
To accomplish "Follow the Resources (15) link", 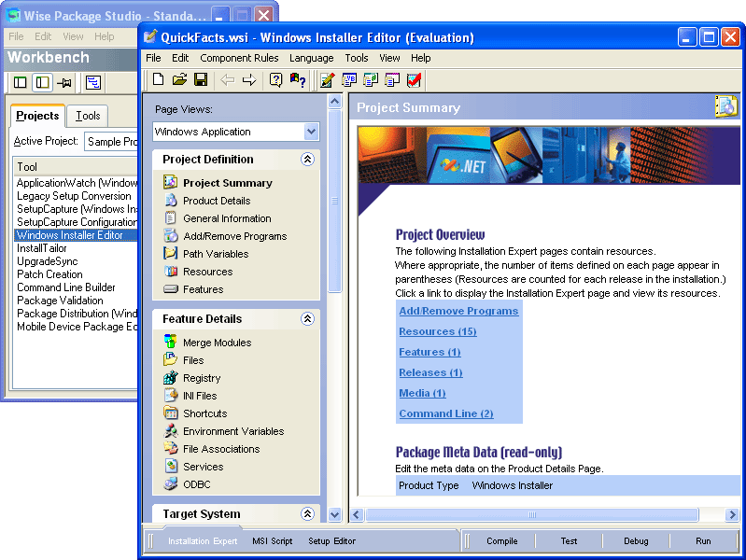I will point(438,331).
